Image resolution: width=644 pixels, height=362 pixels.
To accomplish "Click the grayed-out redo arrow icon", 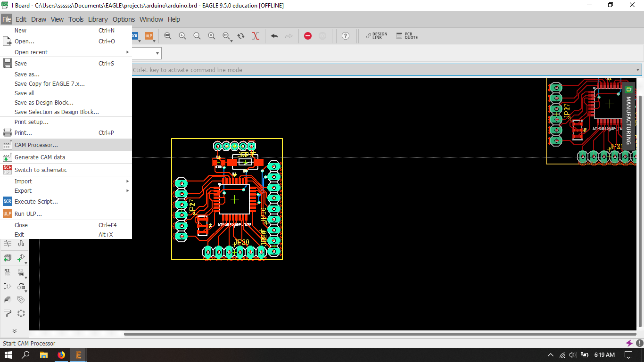I will (289, 36).
